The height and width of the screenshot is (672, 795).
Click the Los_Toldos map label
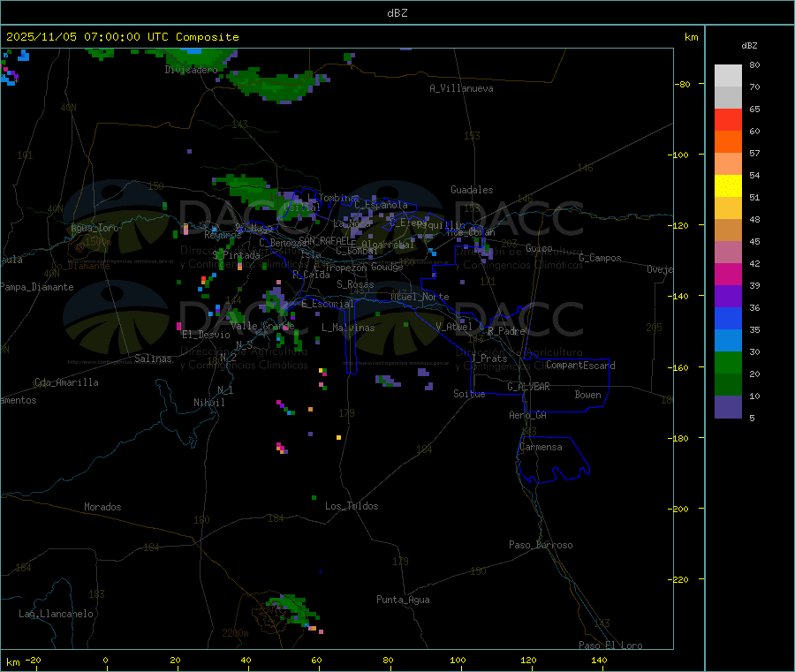[352, 506]
